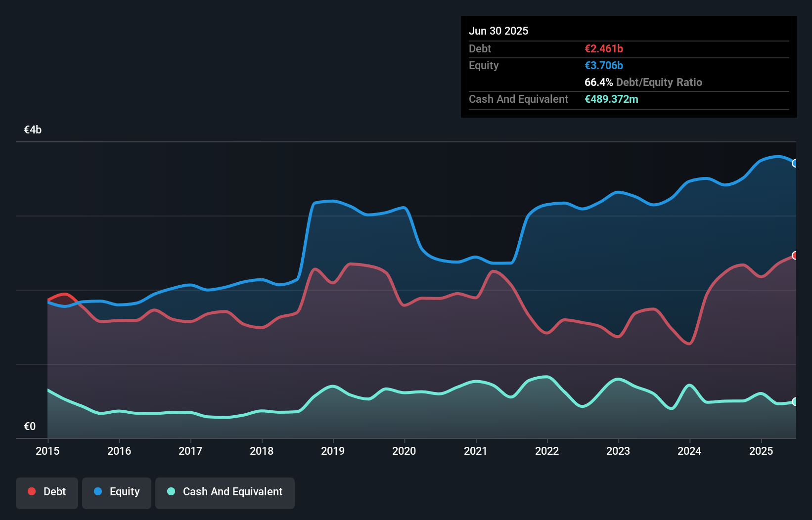This screenshot has height=520, width=812.
Task: Click the €4b y-axis label
Action: click(x=33, y=130)
